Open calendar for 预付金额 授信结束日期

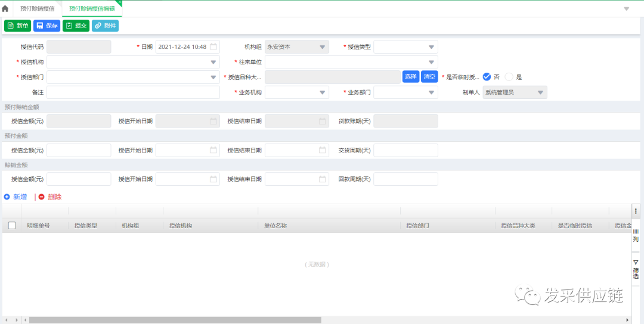pos(323,150)
